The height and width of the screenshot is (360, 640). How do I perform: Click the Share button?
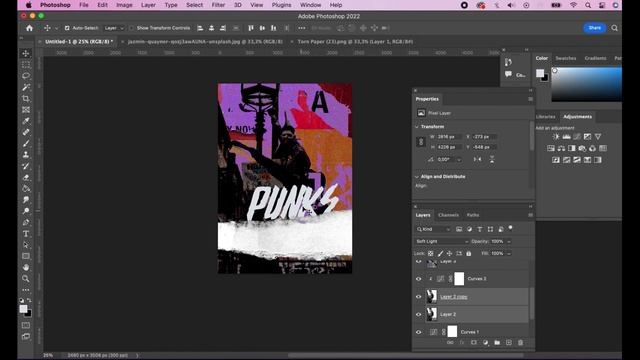594,28
